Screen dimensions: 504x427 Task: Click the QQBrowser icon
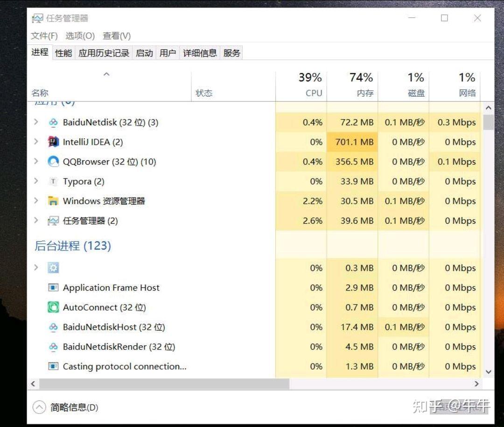pos(53,162)
